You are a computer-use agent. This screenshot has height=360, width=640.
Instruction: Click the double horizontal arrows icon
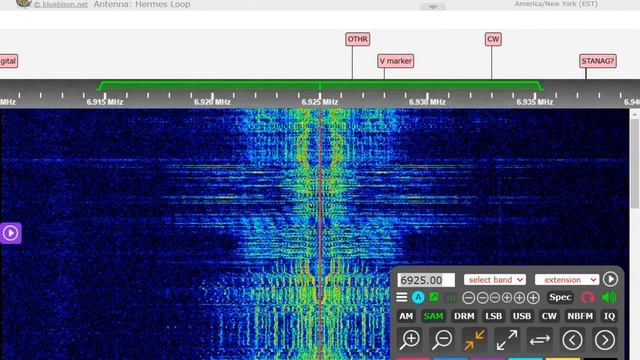coord(540,340)
